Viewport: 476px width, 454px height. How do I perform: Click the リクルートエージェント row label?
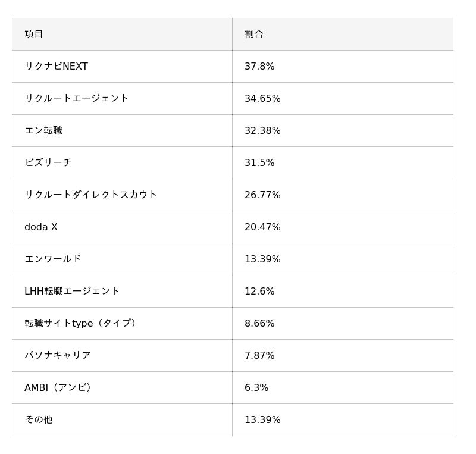(x=77, y=99)
